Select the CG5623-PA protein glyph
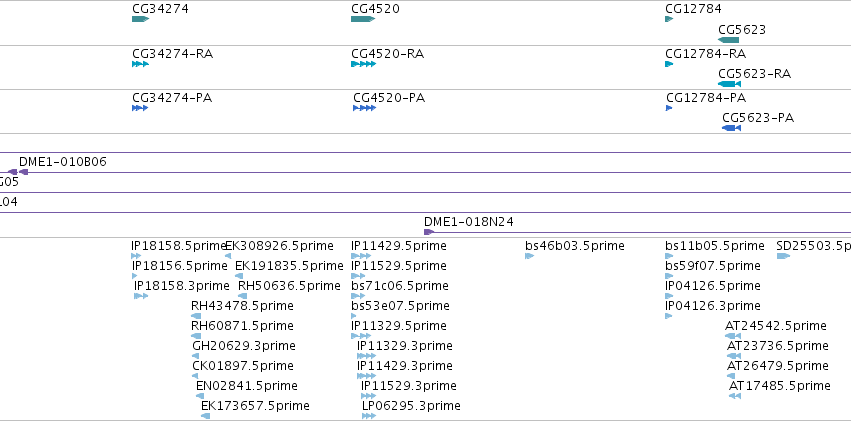 (x=731, y=128)
